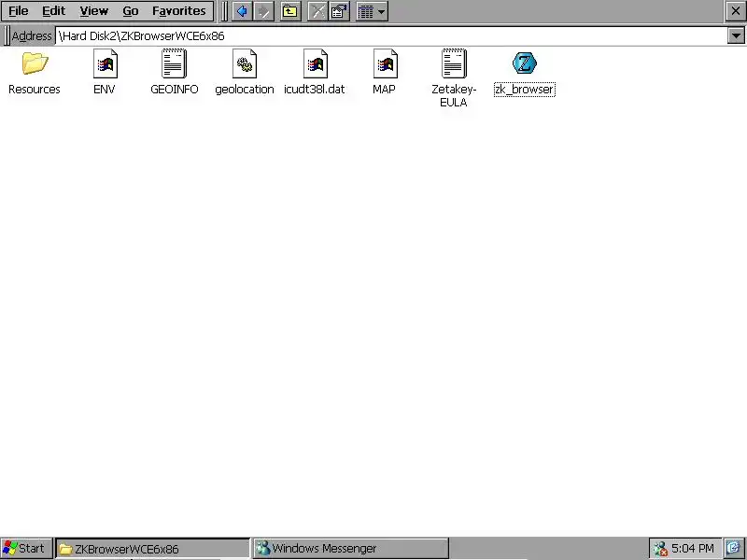Select the ENV file icon
Viewport: 747px width, 560px height.
pos(105,63)
